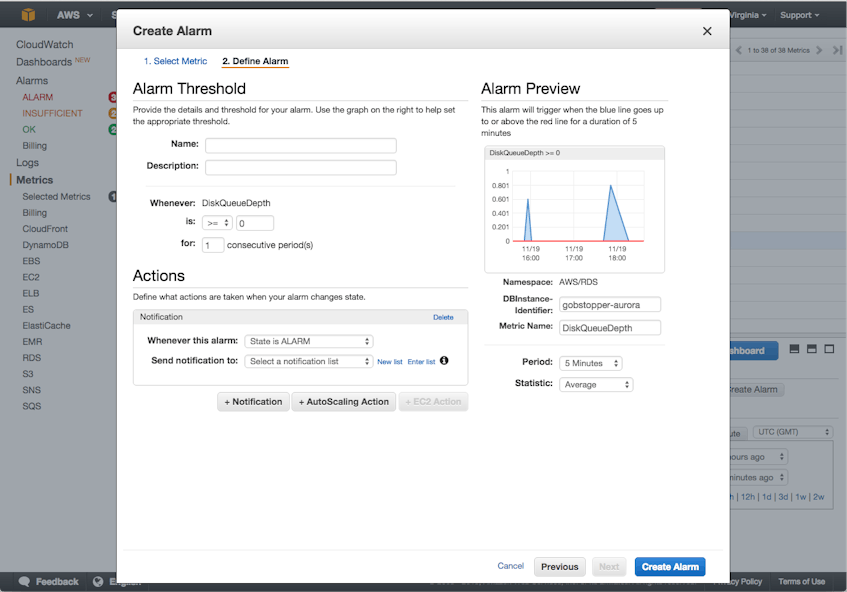The width and height of the screenshot is (847, 592).
Task: Open the Support menu in top bar
Action: click(799, 15)
